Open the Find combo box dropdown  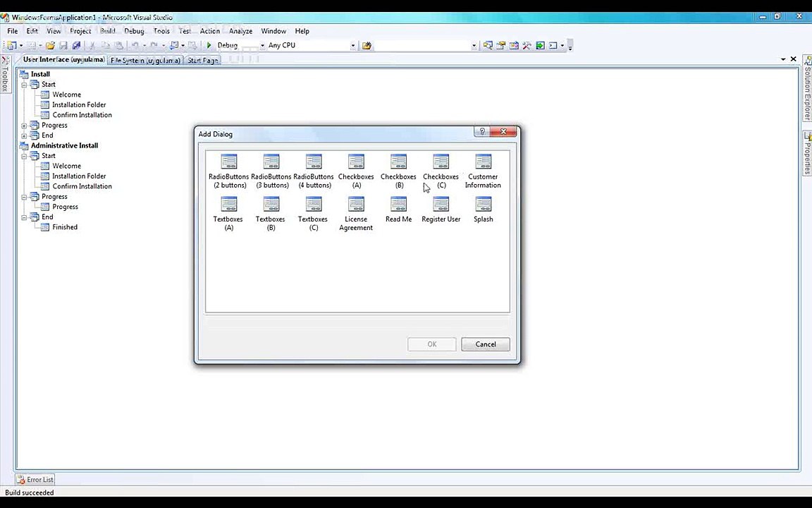click(474, 46)
